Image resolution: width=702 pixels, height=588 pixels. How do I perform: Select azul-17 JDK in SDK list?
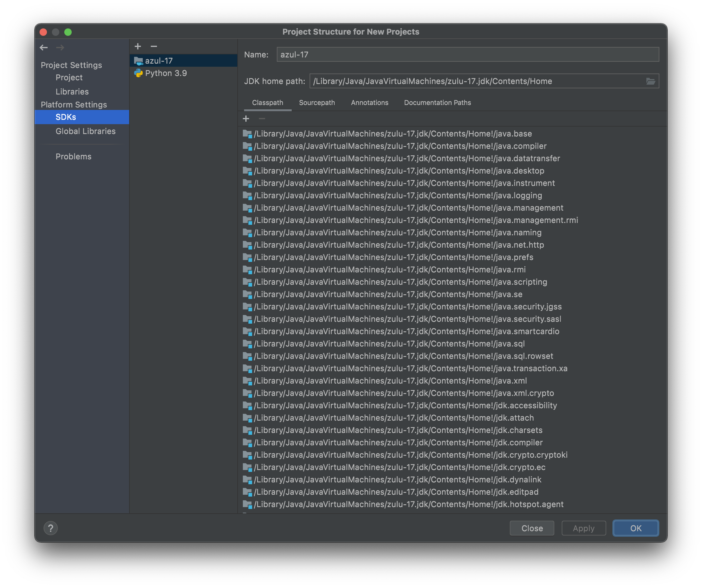pos(184,61)
